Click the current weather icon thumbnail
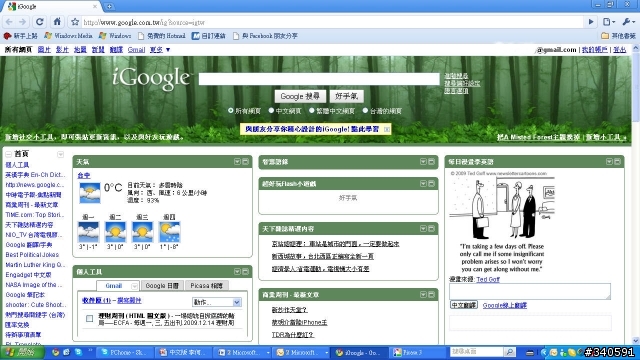 (x=90, y=193)
